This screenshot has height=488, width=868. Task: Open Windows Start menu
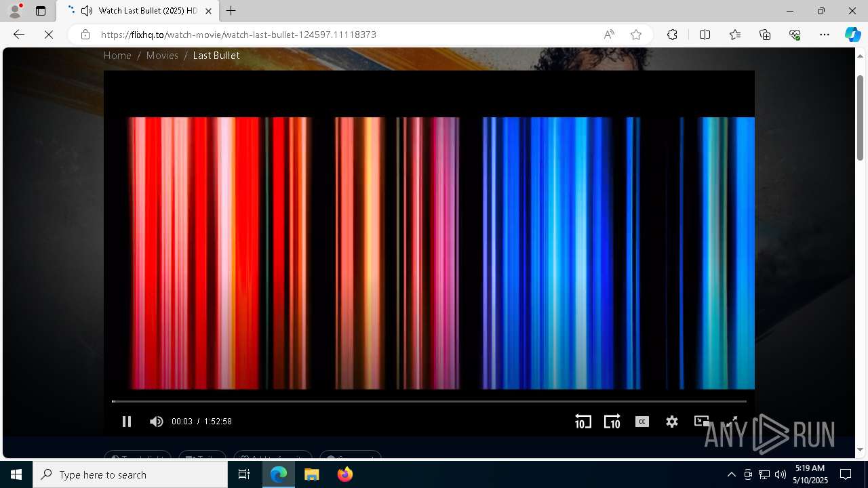tap(16, 474)
